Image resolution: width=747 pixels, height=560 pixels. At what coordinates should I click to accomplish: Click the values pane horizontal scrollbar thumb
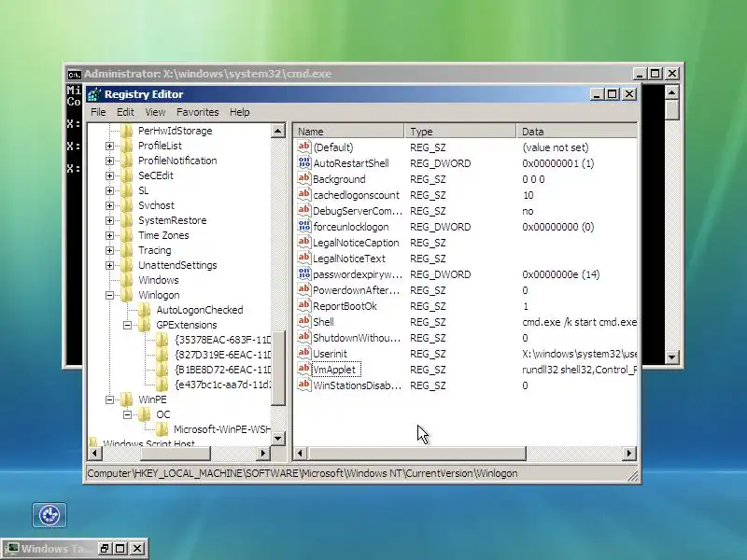[x=416, y=453]
